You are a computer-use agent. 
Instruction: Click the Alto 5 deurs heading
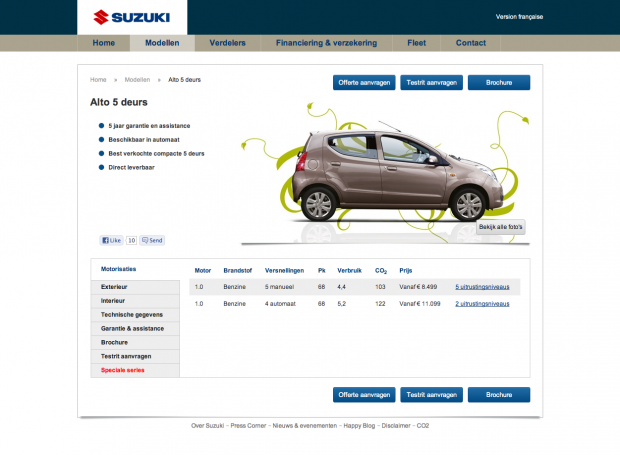point(119,102)
